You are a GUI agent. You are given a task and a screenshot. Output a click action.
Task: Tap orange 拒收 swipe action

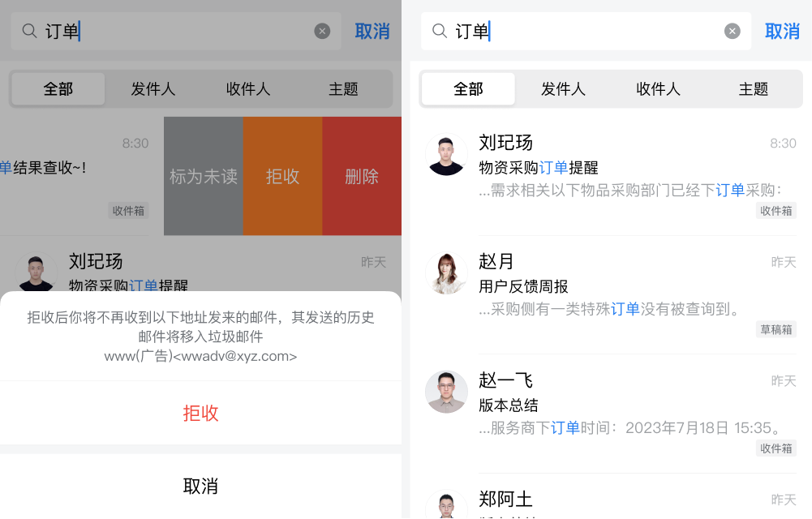pos(283,176)
